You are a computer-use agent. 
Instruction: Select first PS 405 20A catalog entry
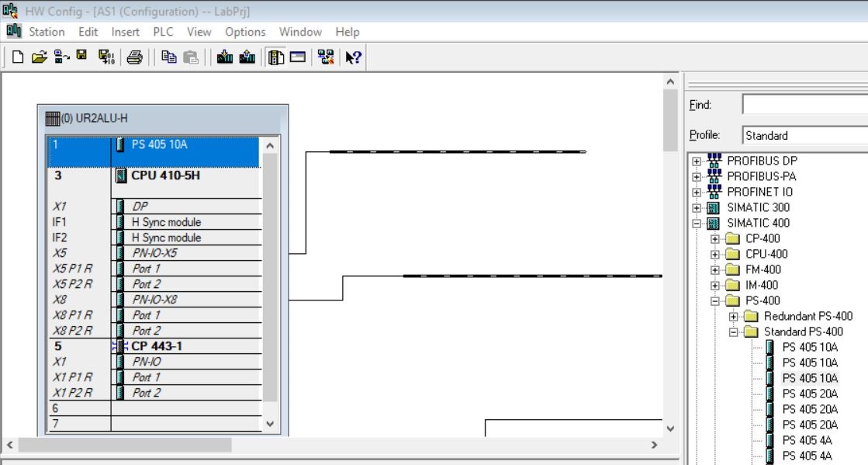click(x=810, y=394)
